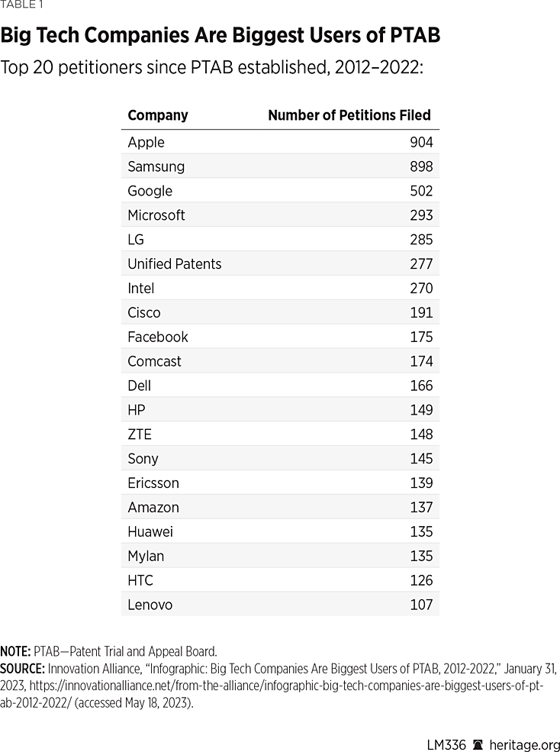Select the Samsung company name
The height and width of the screenshot is (752, 560).
(x=156, y=166)
